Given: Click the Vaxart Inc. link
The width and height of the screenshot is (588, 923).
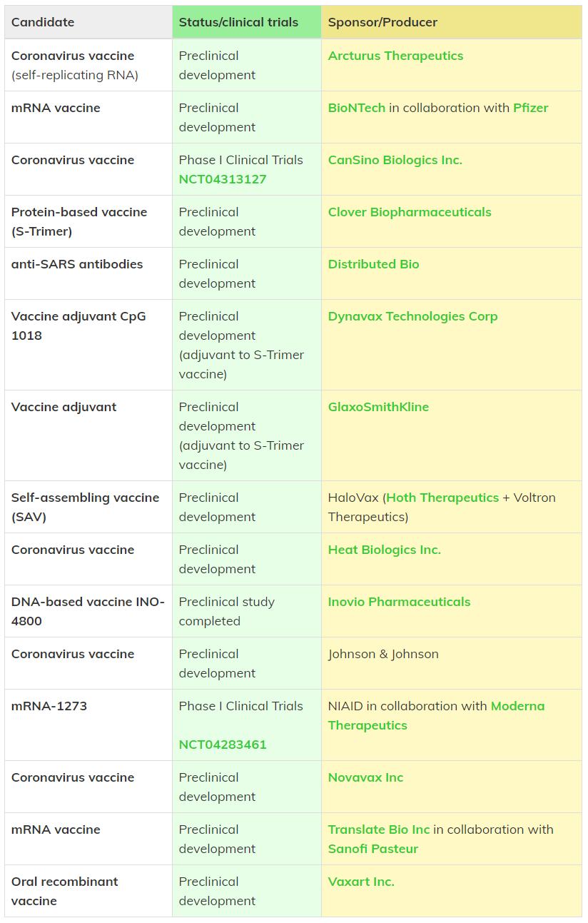Looking at the screenshot, I should [360, 882].
